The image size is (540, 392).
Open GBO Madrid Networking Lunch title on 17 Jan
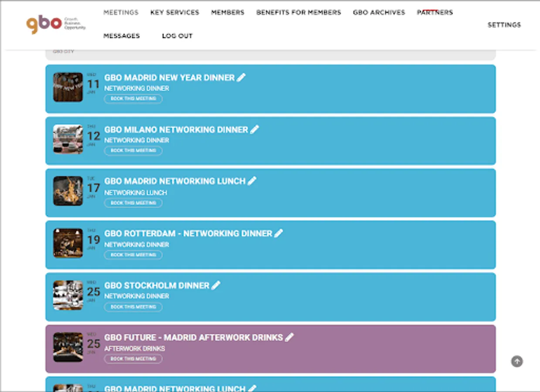tap(175, 181)
